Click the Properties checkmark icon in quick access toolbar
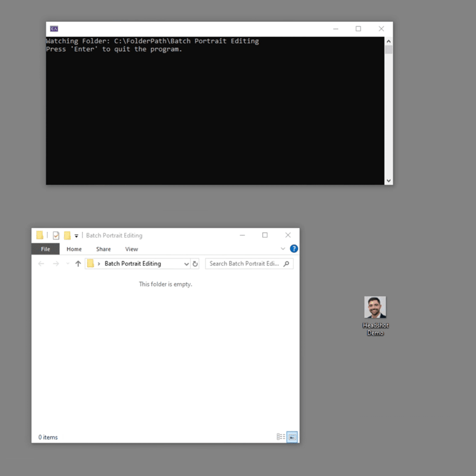Viewport: 476px width, 476px height. tap(56, 236)
